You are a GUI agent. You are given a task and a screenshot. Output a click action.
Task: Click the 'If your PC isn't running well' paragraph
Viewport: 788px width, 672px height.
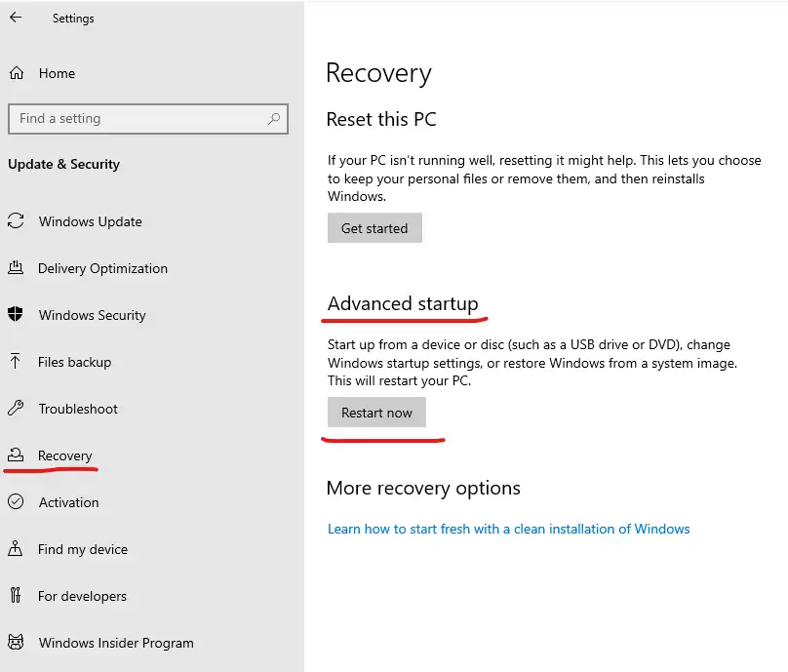[x=544, y=178]
